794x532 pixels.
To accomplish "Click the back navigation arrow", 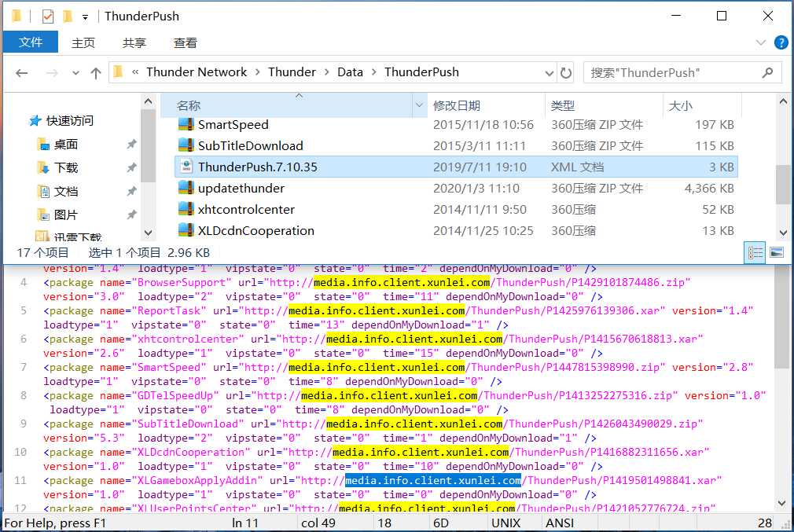I will [x=22, y=73].
